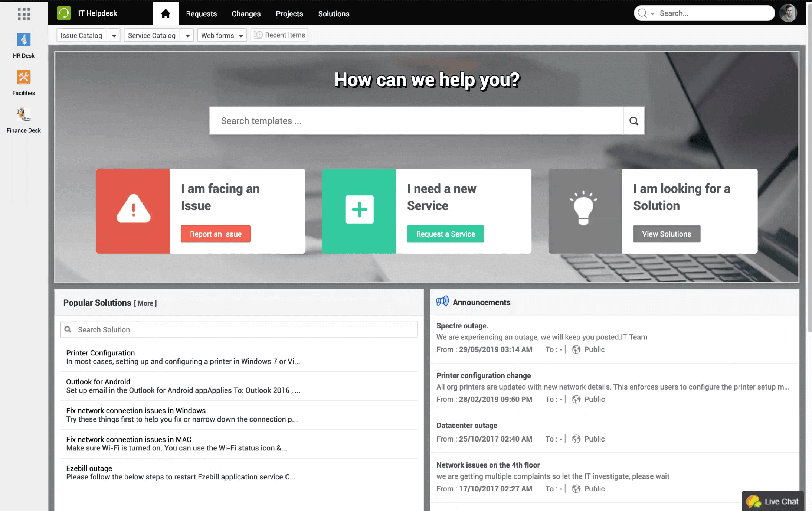Go to the Home tab icon
This screenshot has height=511, width=812.
coord(166,14)
